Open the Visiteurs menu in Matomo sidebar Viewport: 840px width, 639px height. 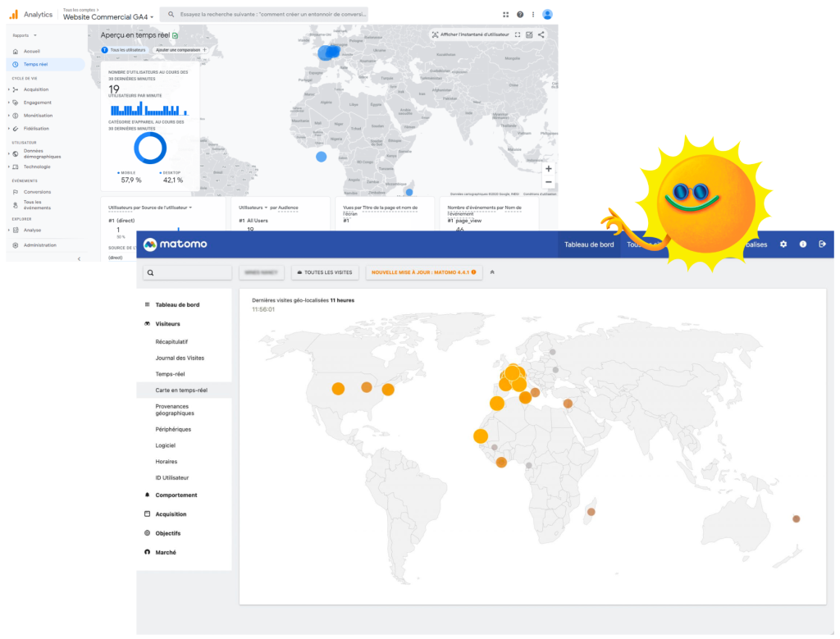[x=167, y=324]
